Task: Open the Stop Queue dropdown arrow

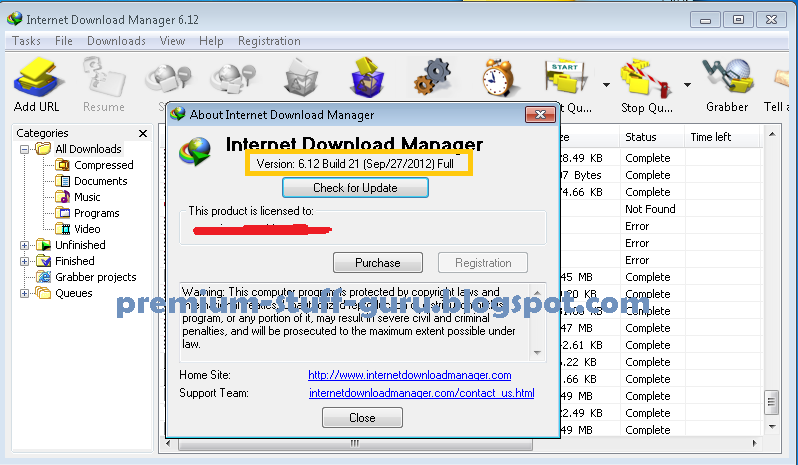Action: [687, 85]
